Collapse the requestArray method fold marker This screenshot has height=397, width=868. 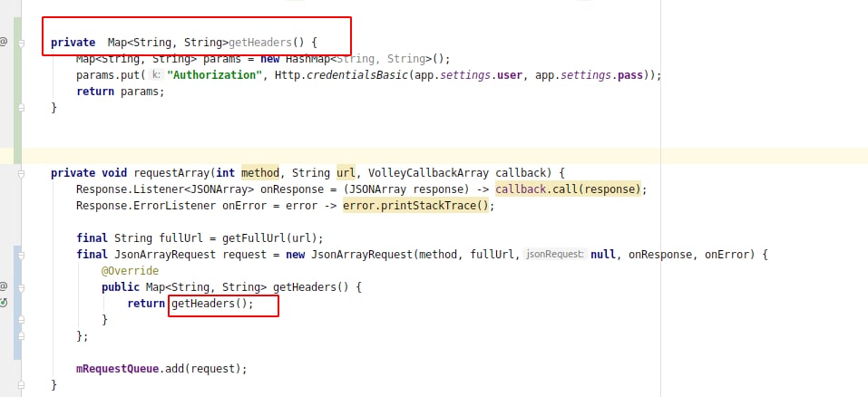pos(21,174)
